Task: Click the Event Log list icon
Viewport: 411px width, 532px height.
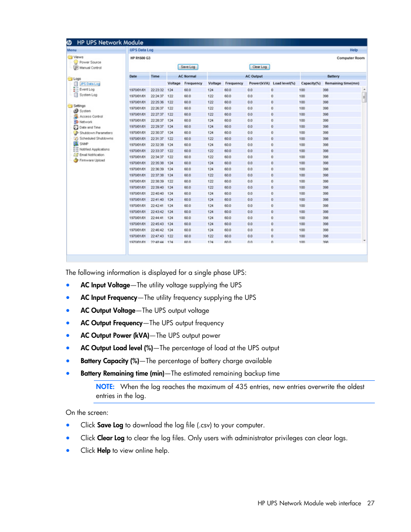Action: pos(76,90)
